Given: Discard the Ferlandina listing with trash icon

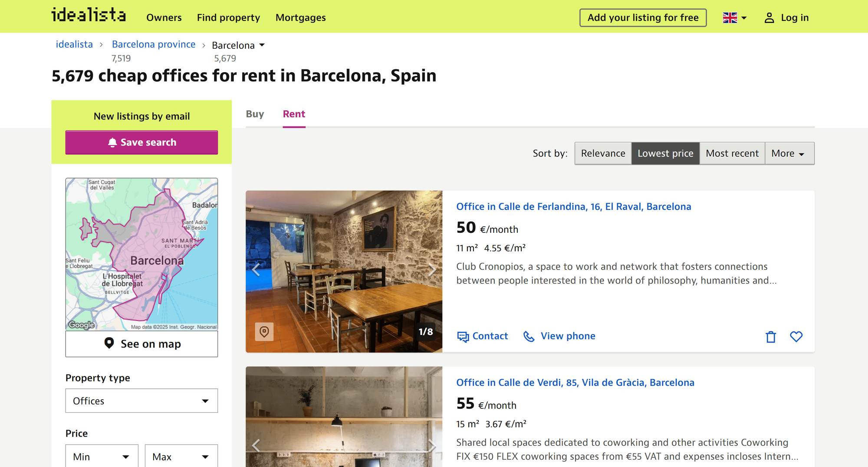Looking at the screenshot, I should pos(770,336).
